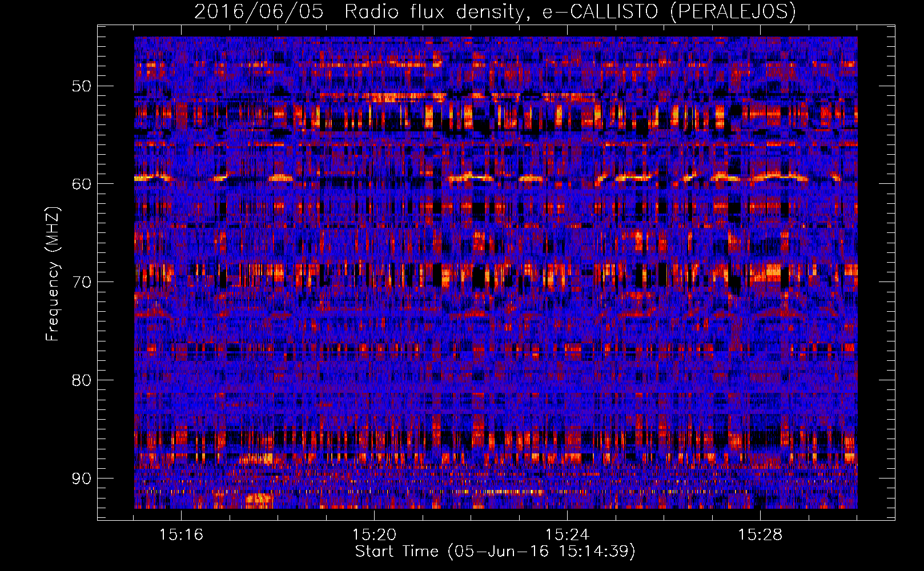Click the "Start Time (05-Jun-16 15:14:39)" label
Viewport: 924px width, 571px height.
(495, 552)
